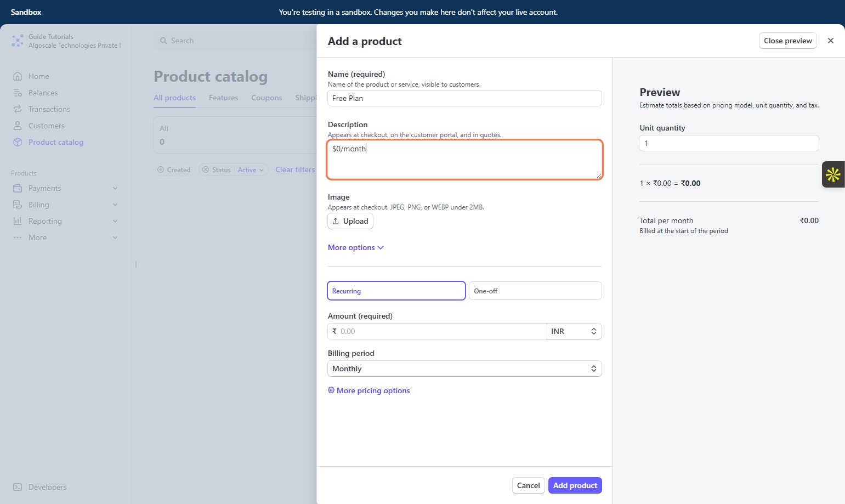Select the Recurring pricing option
The height and width of the screenshot is (504, 845).
(x=396, y=291)
